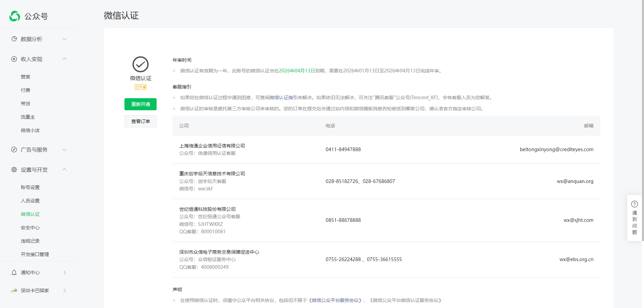Screen dimensions: 644x308
Task: Select 微信认证 in sidebar
Action: 30,214
